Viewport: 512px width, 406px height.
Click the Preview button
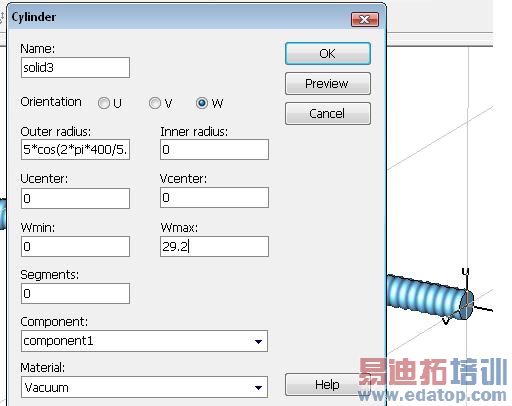tap(328, 84)
